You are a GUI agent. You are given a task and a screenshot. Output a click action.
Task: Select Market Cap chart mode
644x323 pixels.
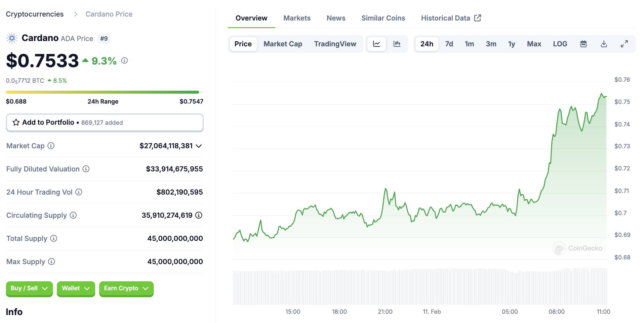[283, 44]
